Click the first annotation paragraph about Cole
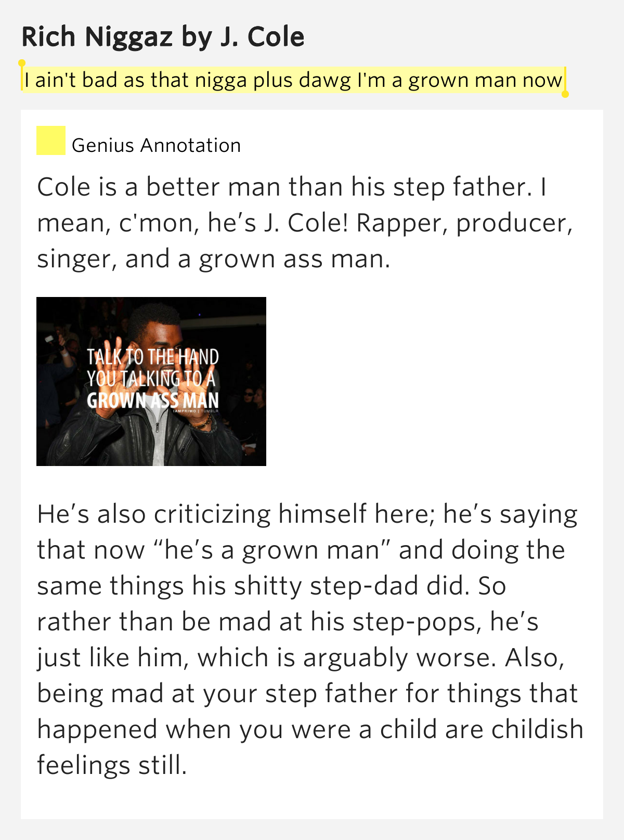This screenshot has height=840, width=624. (304, 223)
